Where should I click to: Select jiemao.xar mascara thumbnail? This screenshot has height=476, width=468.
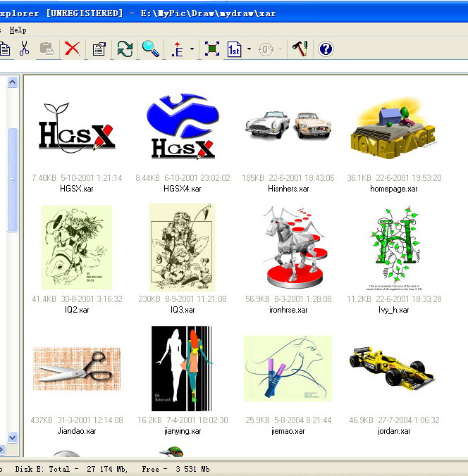click(x=288, y=368)
